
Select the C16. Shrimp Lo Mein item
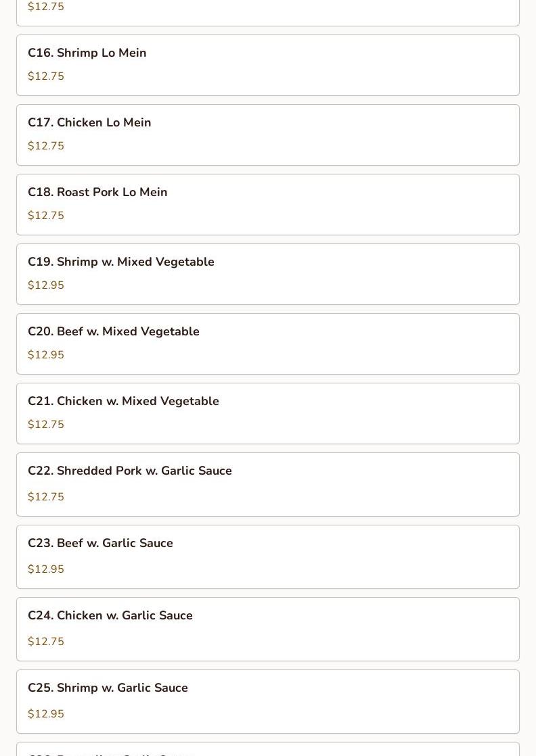tap(268, 65)
